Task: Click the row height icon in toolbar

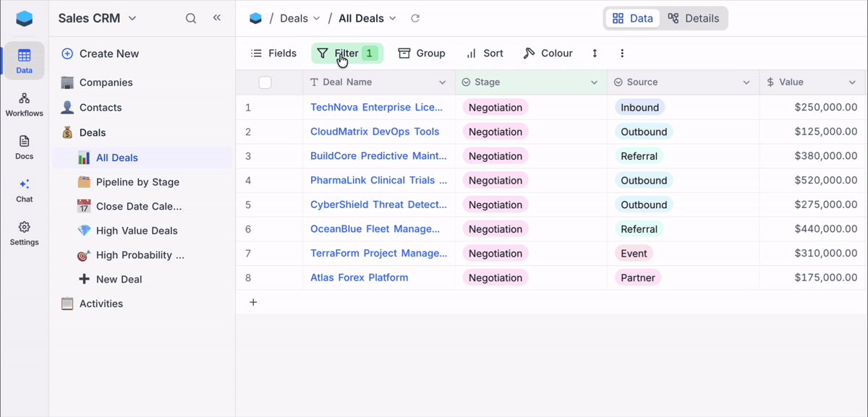Action: [595, 53]
